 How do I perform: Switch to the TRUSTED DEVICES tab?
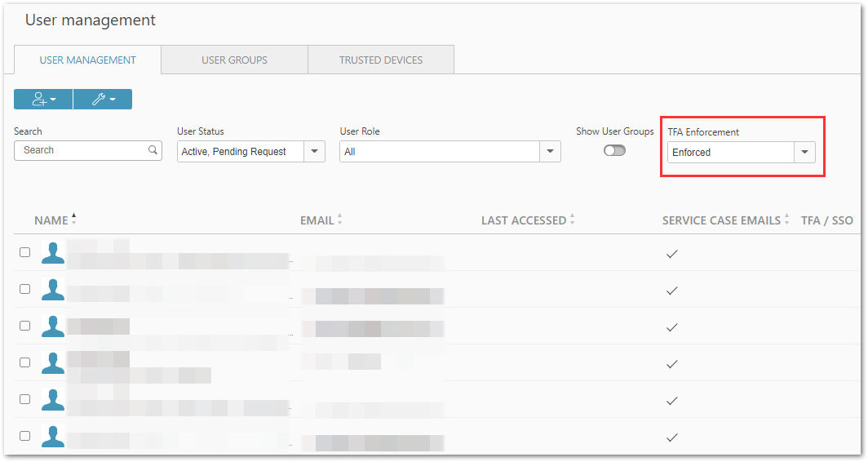pos(381,60)
